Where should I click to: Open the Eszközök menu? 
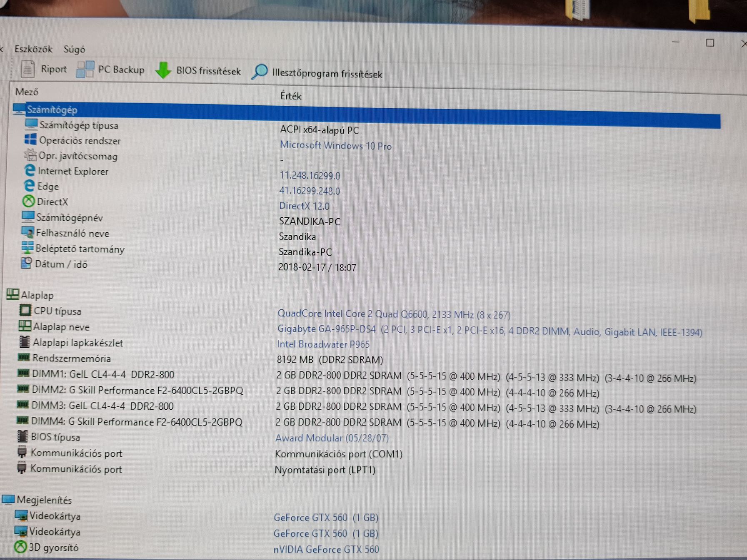[x=33, y=49]
